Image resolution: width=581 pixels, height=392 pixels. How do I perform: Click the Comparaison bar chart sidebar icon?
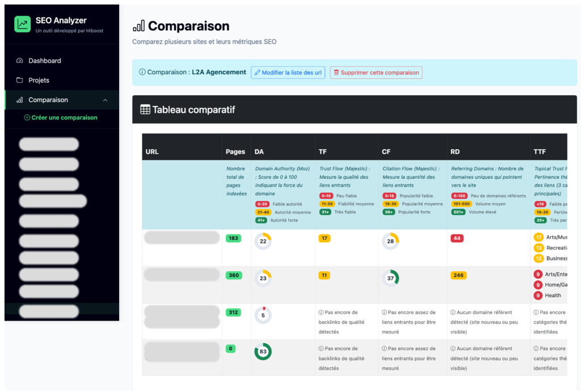(20, 100)
